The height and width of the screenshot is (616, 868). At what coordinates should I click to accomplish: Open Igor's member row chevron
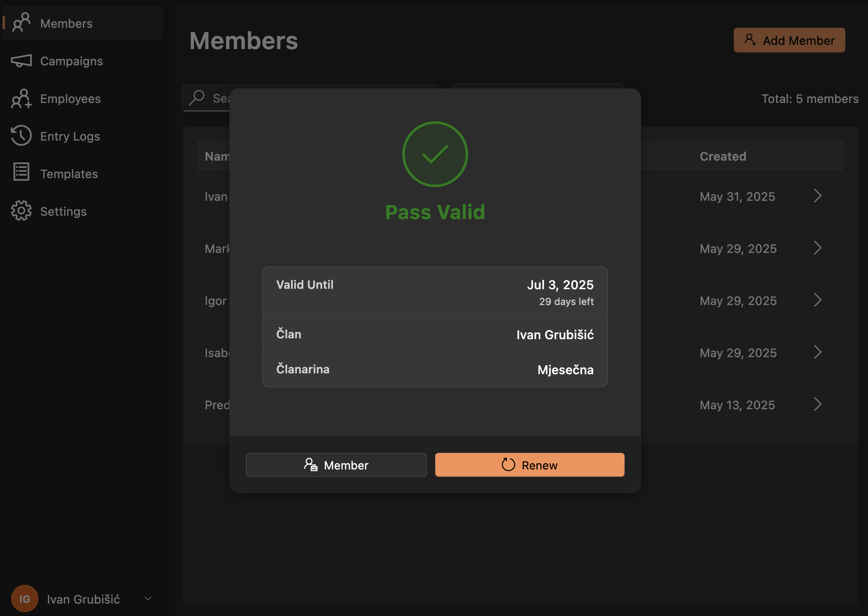point(817,300)
